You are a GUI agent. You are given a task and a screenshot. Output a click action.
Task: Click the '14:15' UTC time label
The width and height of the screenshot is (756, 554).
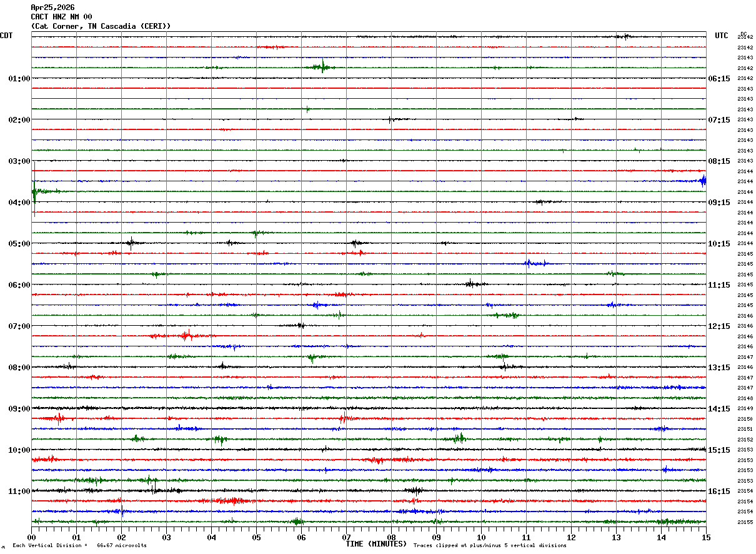pyautogui.click(x=719, y=409)
